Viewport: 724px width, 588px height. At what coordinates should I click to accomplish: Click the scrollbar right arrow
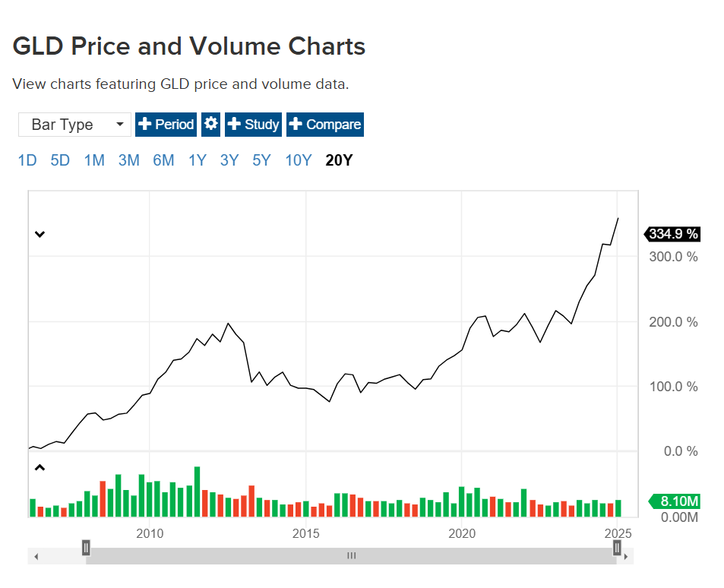coord(626,557)
